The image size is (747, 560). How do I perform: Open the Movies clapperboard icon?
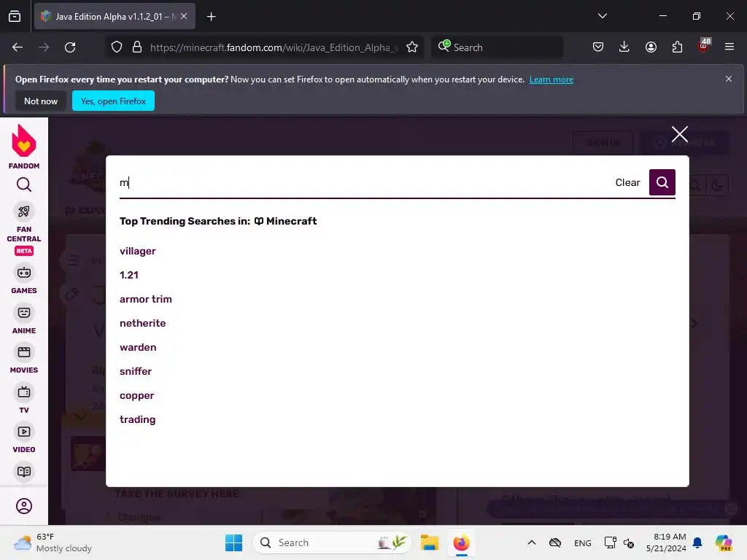coord(24,352)
